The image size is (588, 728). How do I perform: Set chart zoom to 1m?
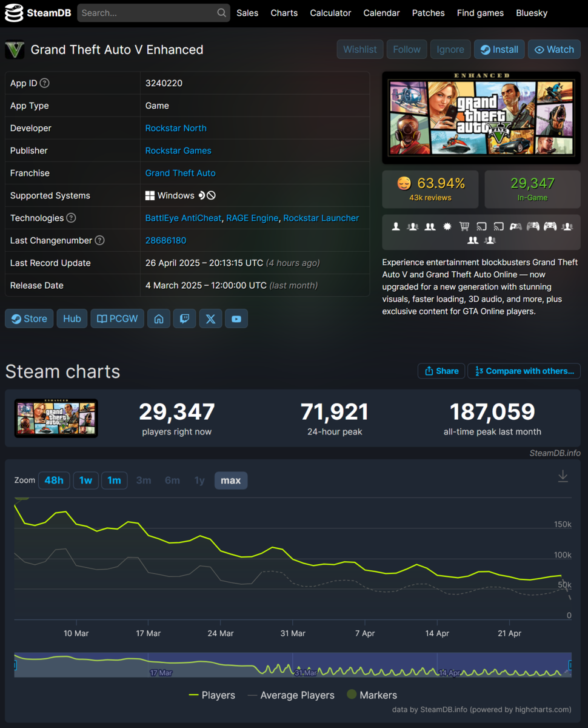coord(114,480)
